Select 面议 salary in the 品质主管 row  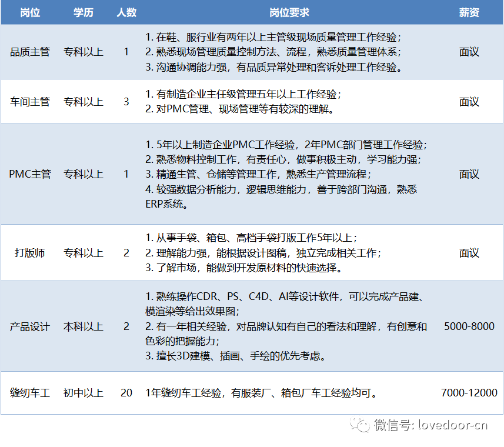pyautogui.click(x=469, y=52)
